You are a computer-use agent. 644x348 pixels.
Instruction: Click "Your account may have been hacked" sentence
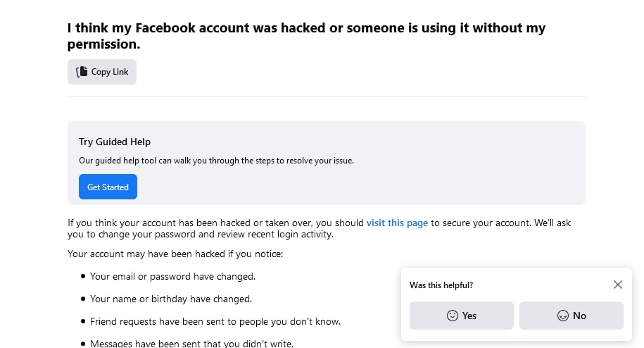175,254
